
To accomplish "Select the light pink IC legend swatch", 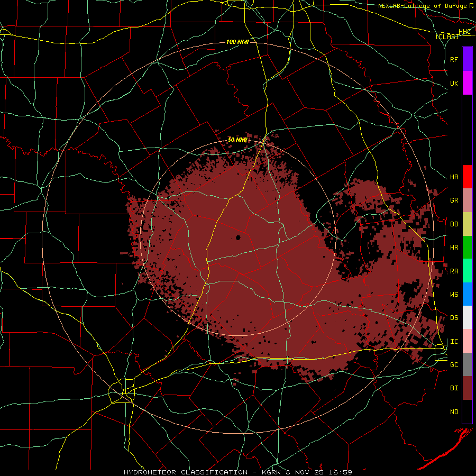I will pos(467,341).
